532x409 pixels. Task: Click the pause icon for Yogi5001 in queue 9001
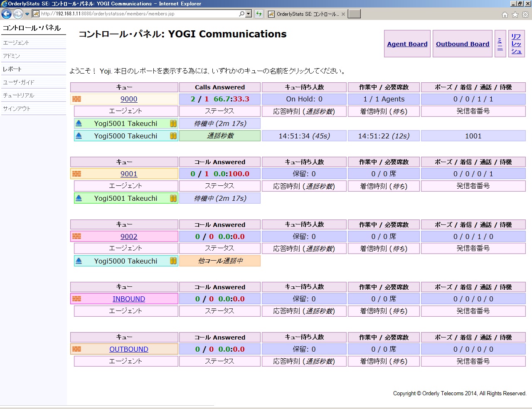(173, 198)
